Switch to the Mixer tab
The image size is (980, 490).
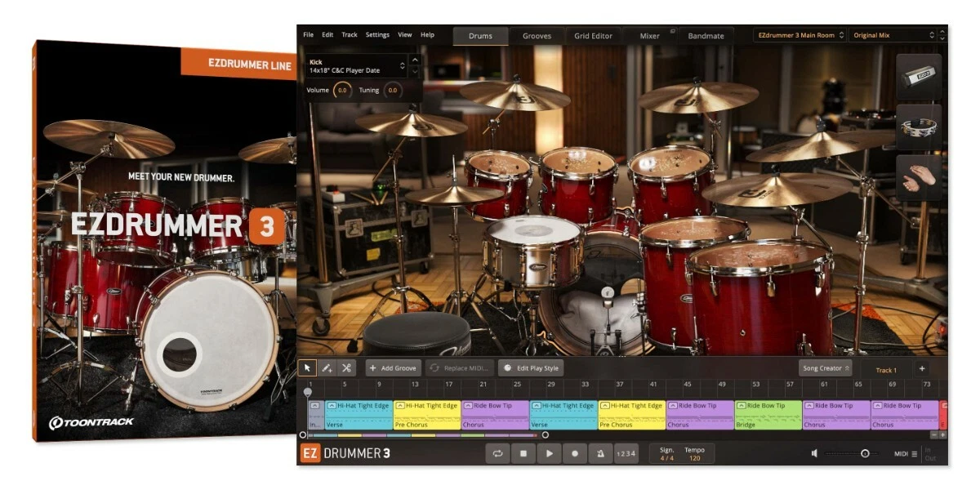point(650,36)
